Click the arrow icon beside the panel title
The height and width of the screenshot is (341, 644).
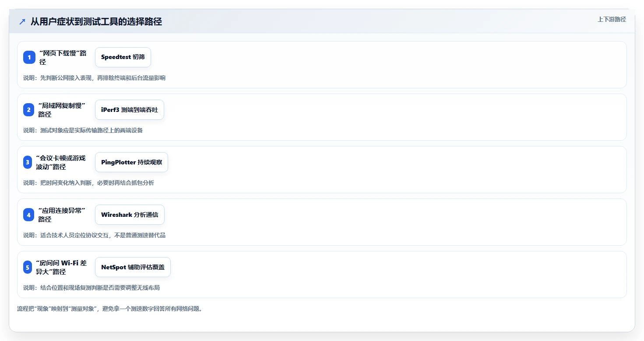click(22, 21)
